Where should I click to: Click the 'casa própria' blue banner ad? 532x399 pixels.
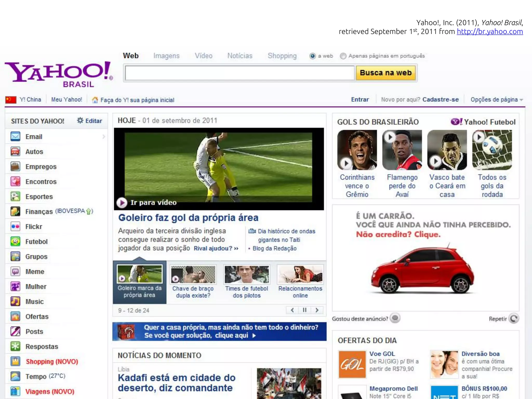[219, 331]
